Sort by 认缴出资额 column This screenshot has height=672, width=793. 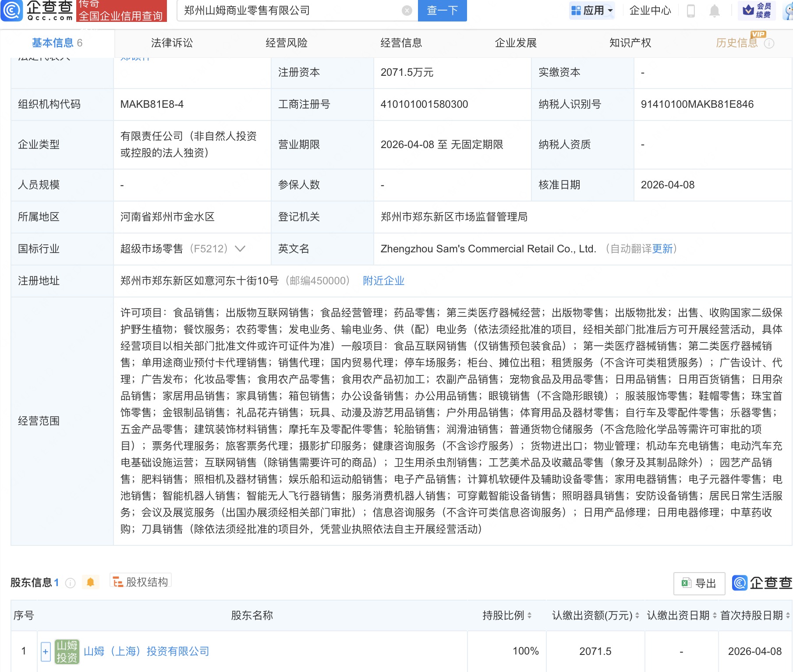click(637, 615)
